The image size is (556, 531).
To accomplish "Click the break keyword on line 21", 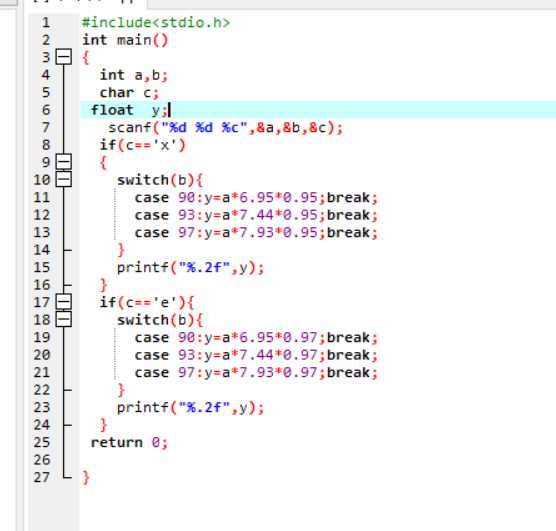I will click(x=348, y=372).
